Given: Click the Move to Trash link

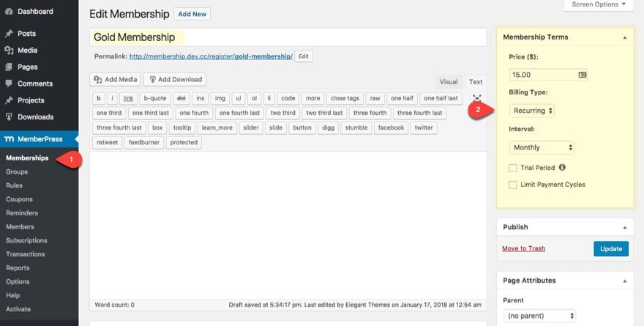Looking at the screenshot, I should [524, 248].
